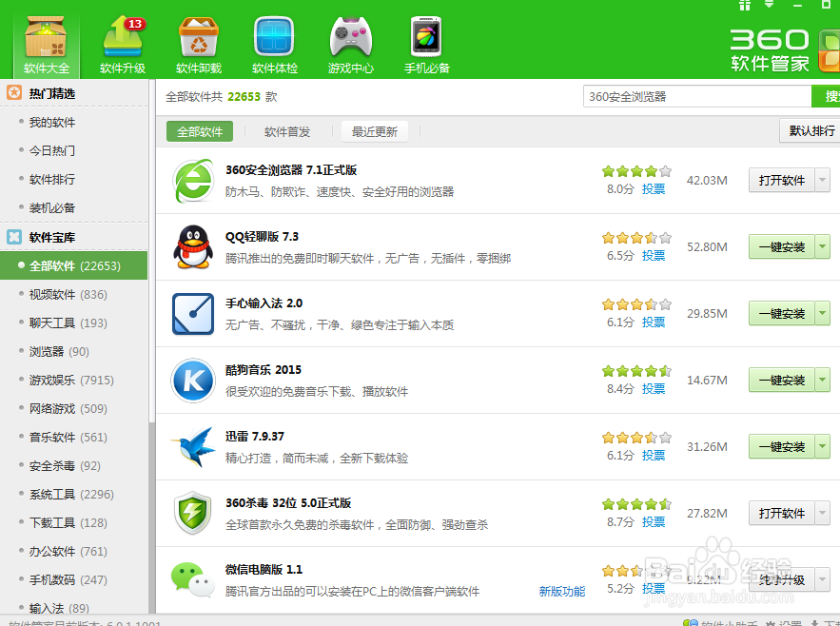Expand 打开软件 dropdown for 360杀毒
The height and width of the screenshot is (626, 840).
pyautogui.click(x=822, y=513)
